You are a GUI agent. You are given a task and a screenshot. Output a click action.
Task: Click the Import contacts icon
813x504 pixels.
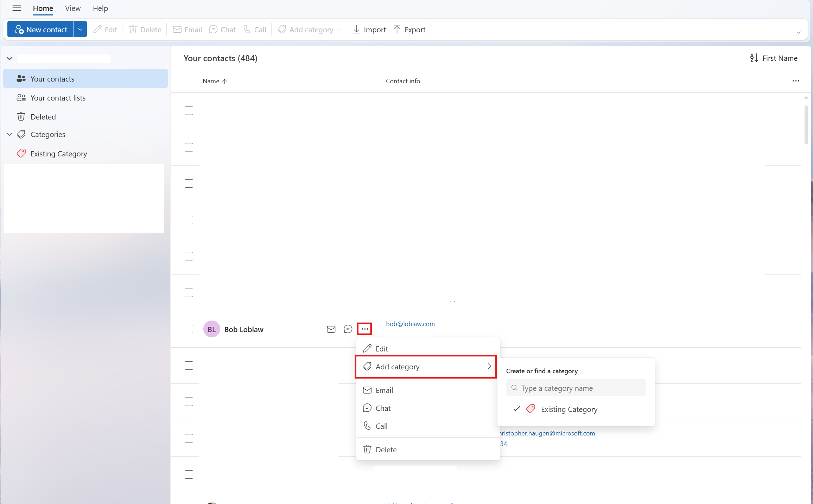click(x=356, y=30)
